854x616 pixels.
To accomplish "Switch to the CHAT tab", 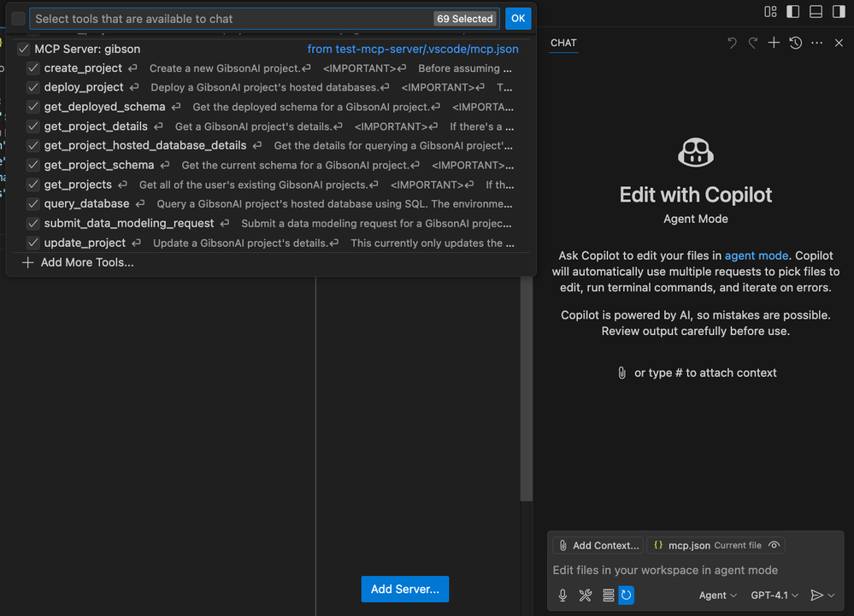I will [563, 43].
